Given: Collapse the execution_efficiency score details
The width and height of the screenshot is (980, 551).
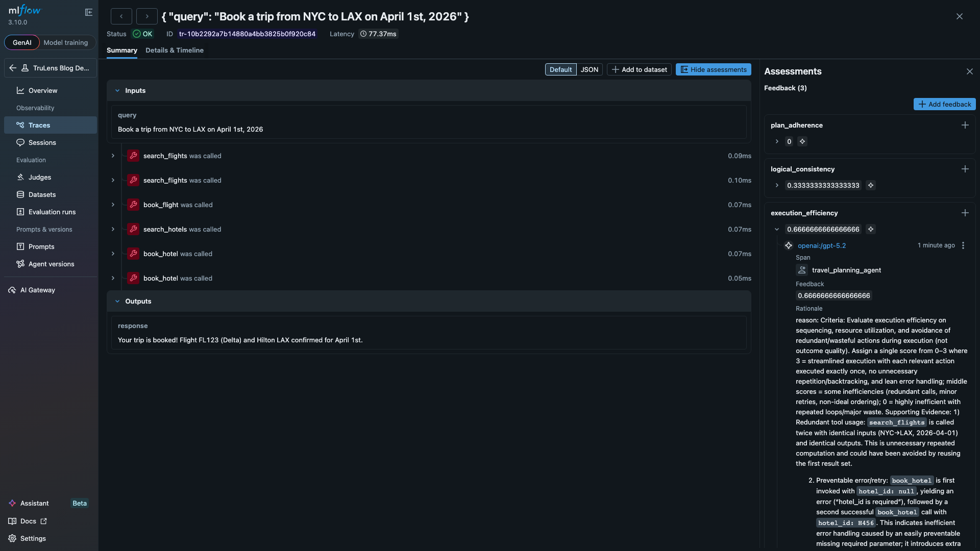Looking at the screenshot, I should [x=777, y=229].
